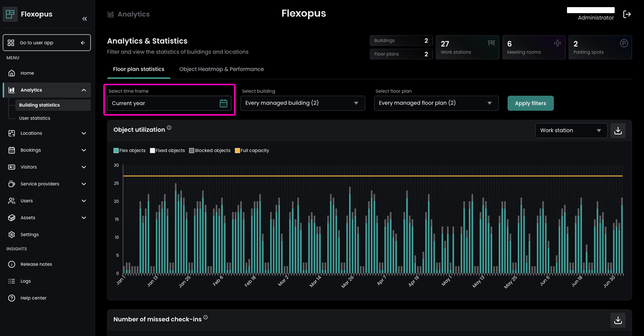Image resolution: width=644 pixels, height=336 pixels.
Task: Open Settings gear in sidebar
Action: pyautogui.click(x=12, y=235)
